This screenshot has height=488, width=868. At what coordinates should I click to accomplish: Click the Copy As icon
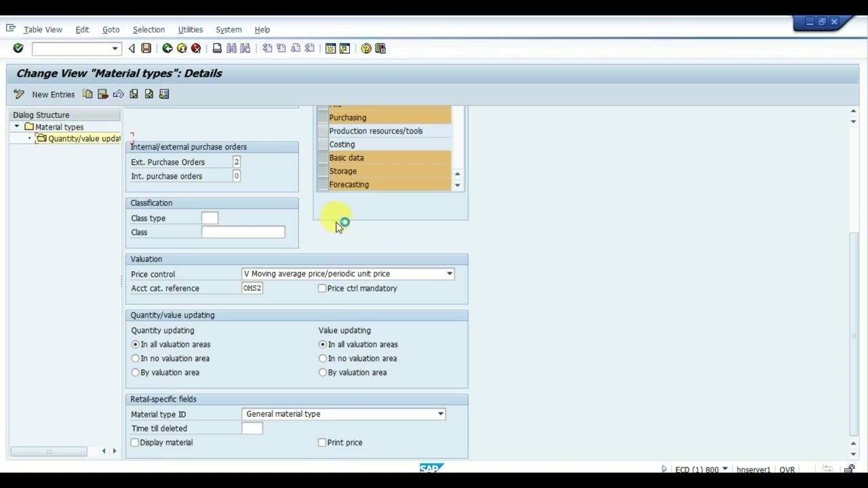[87, 94]
